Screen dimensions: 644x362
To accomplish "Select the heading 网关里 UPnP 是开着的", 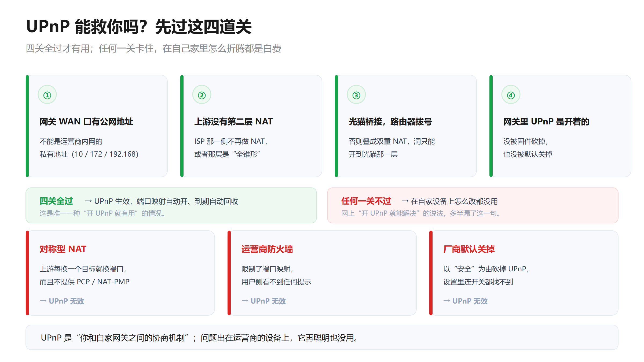I will point(546,122).
